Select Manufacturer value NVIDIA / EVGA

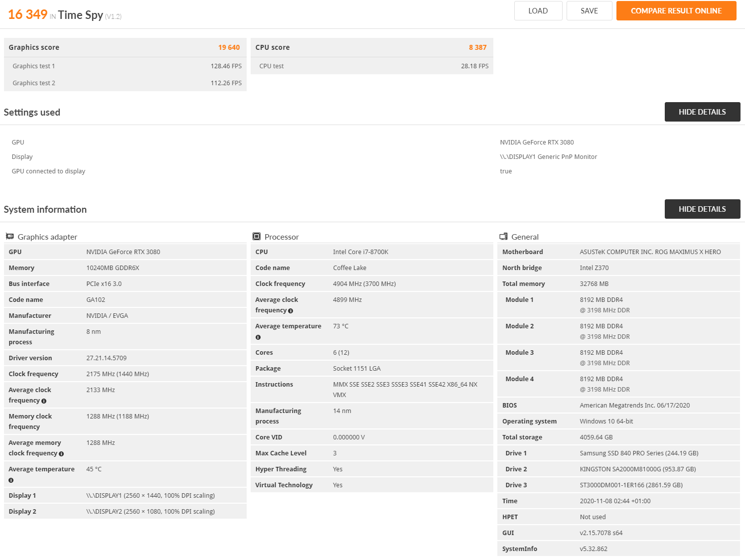click(x=107, y=315)
